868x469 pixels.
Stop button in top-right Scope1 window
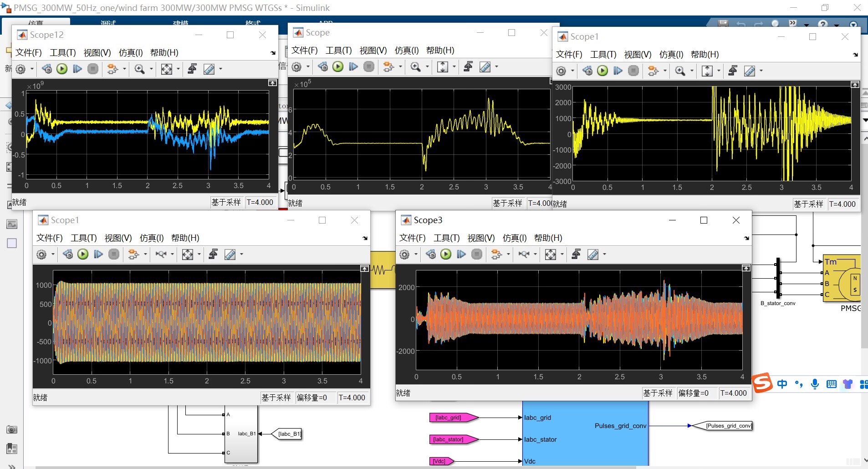point(633,71)
